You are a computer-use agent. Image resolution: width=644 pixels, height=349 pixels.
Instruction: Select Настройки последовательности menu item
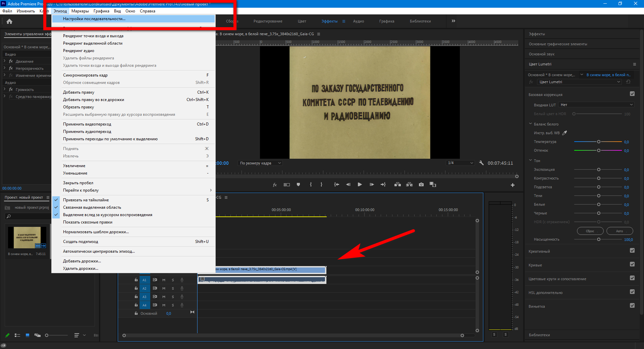pos(94,19)
